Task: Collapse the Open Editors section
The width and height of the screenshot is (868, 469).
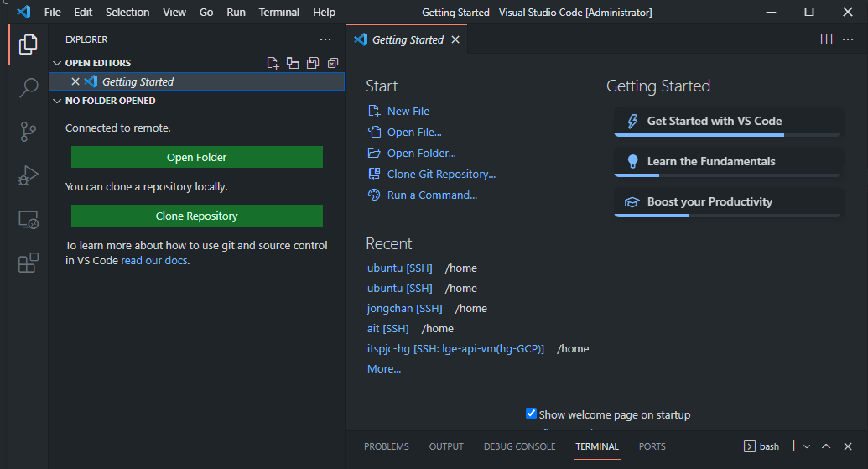Action: pyautogui.click(x=56, y=63)
